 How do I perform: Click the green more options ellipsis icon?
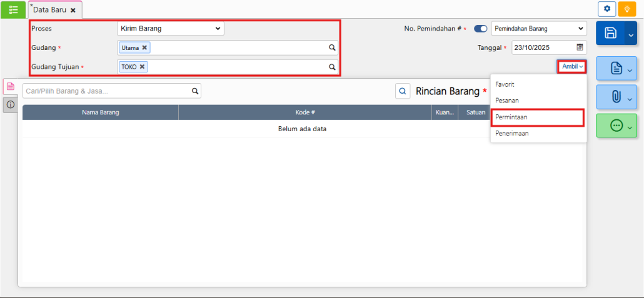tap(616, 126)
